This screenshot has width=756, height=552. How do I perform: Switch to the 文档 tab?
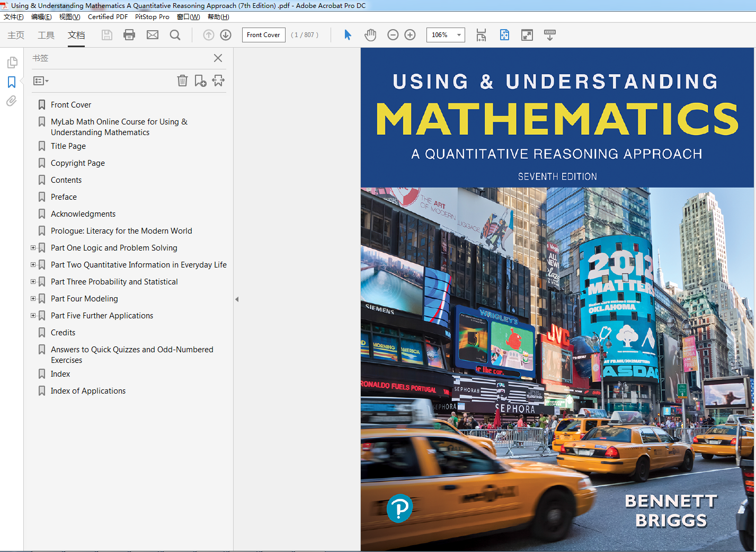pyautogui.click(x=76, y=35)
